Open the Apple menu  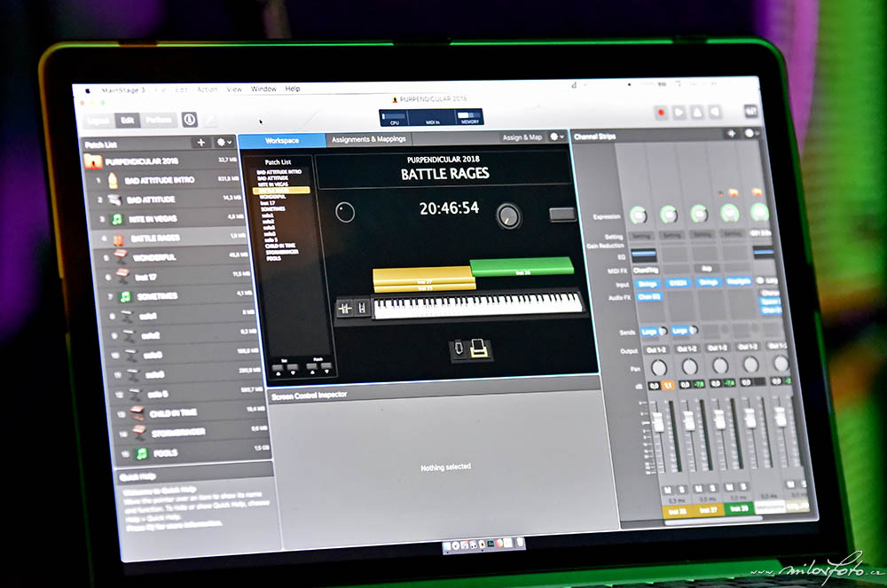[88, 90]
